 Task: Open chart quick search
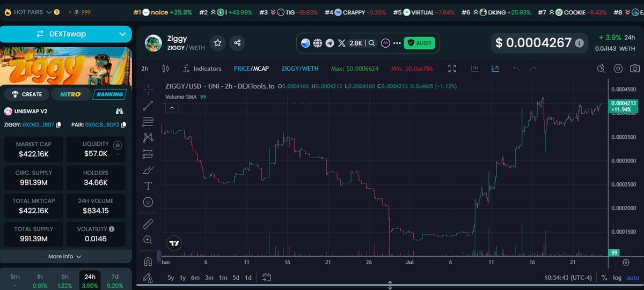point(602,69)
